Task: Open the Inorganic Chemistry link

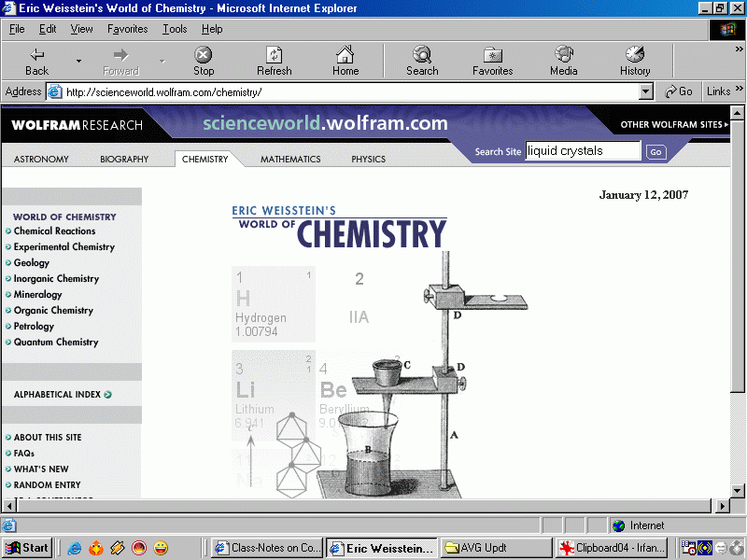Action: coord(56,278)
